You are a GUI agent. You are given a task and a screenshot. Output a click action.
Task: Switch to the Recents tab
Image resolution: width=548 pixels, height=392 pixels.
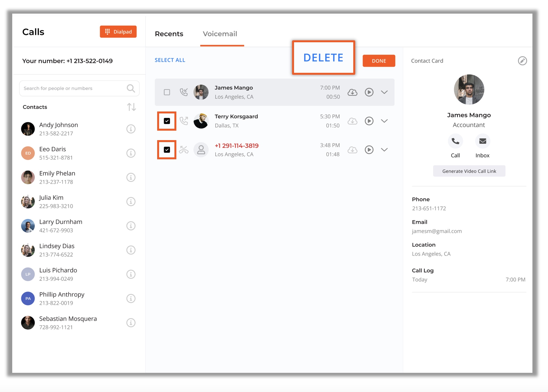coord(169,34)
